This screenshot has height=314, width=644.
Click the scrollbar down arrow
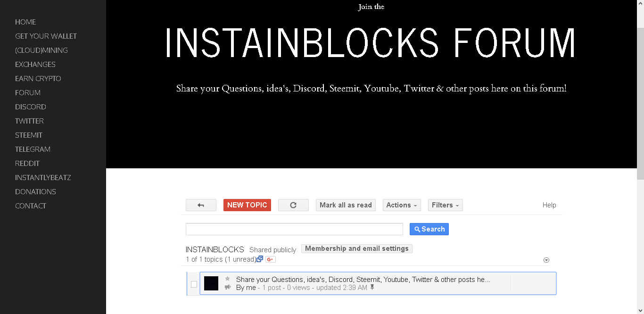pyautogui.click(x=640, y=310)
